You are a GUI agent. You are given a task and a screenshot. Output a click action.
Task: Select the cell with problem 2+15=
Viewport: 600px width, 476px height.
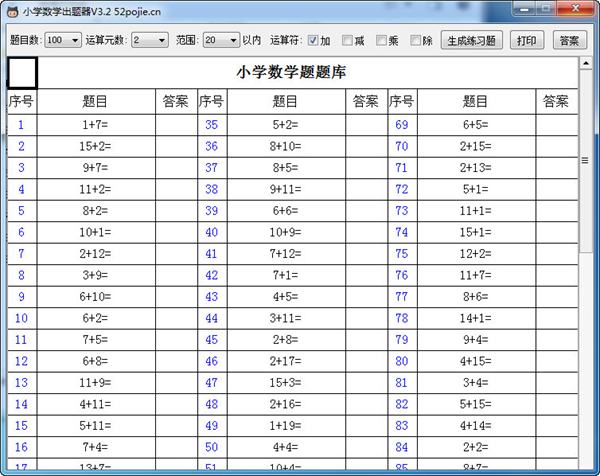pos(476,146)
